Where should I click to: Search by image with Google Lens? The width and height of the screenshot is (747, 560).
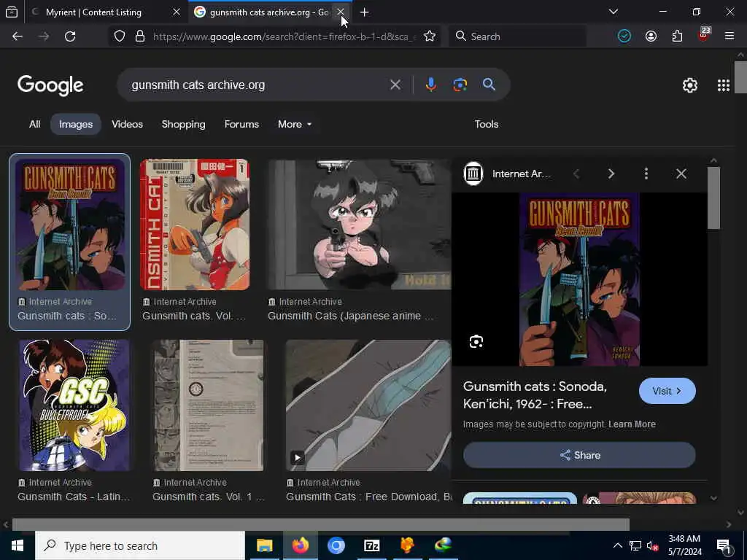click(460, 85)
